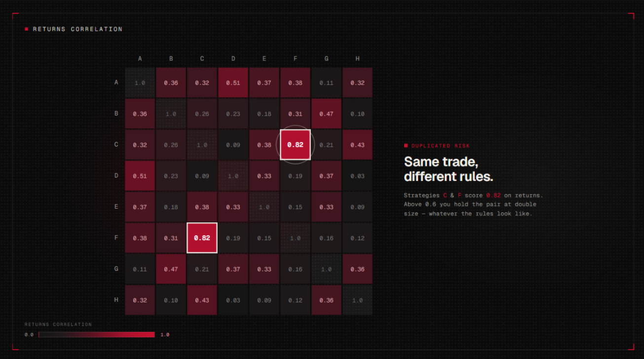Click the 0.21 cell in row C, column G
644x359 pixels.
coord(326,144)
